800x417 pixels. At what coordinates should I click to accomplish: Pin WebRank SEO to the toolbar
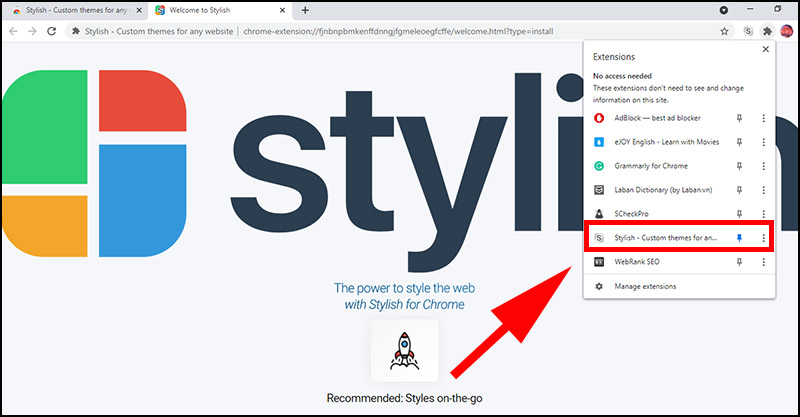[x=739, y=262]
